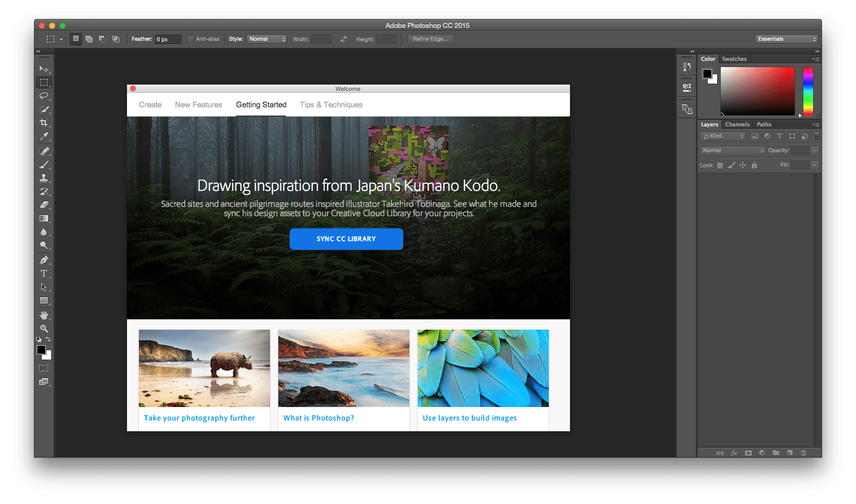
Task: Click Add to selection mode button
Action: point(89,39)
